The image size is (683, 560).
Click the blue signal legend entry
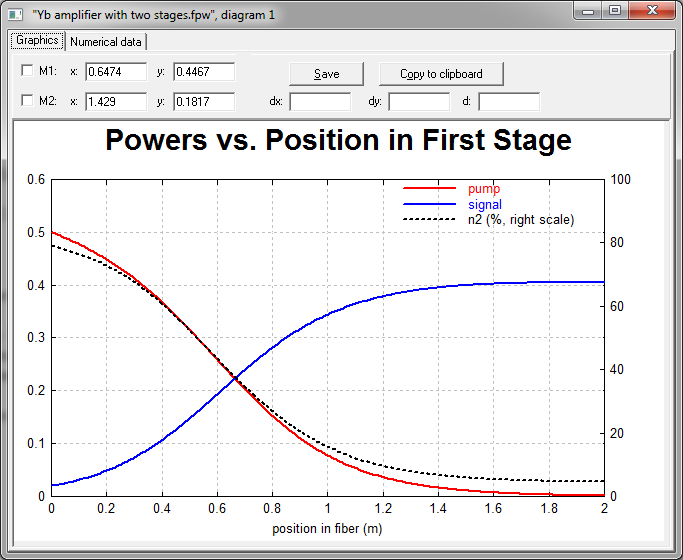coord(484,204)
